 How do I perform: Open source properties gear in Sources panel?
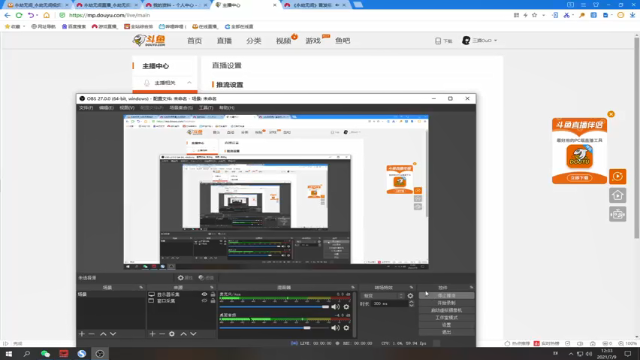[x=172, y=334]
